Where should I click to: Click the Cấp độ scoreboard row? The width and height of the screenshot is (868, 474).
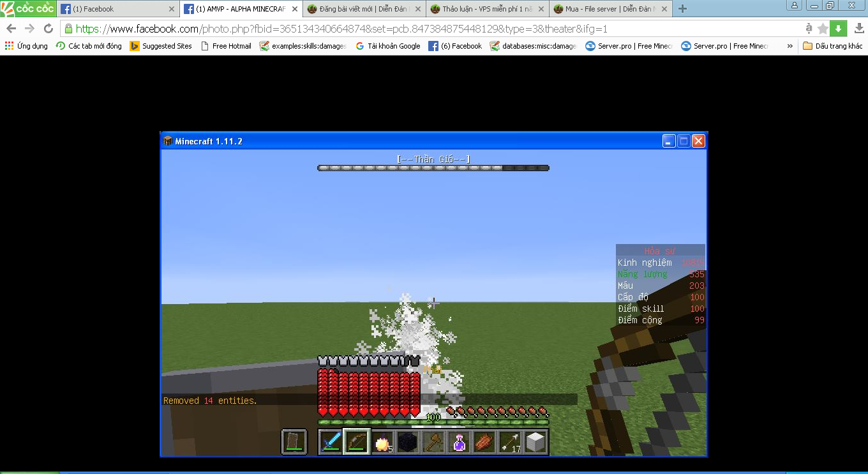pos(661,297)
